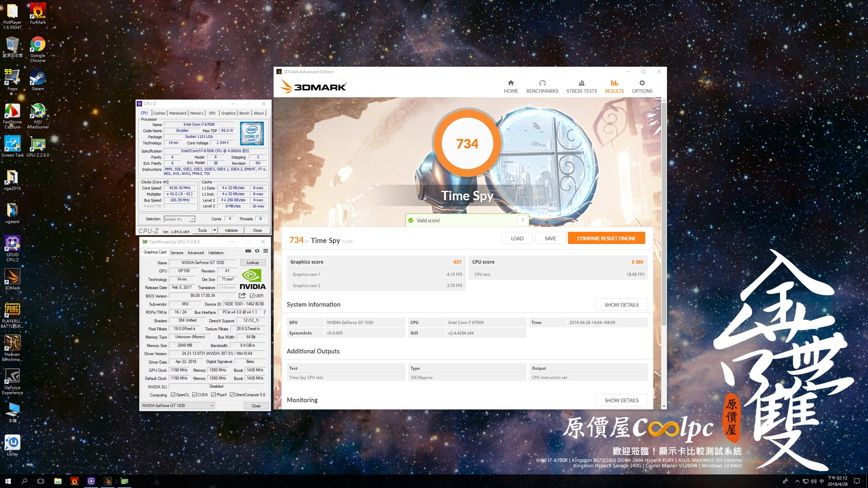Viewport: 868px width, 488px height.
Task: Open GeForce Experience desktop icon
Action: 12,382
